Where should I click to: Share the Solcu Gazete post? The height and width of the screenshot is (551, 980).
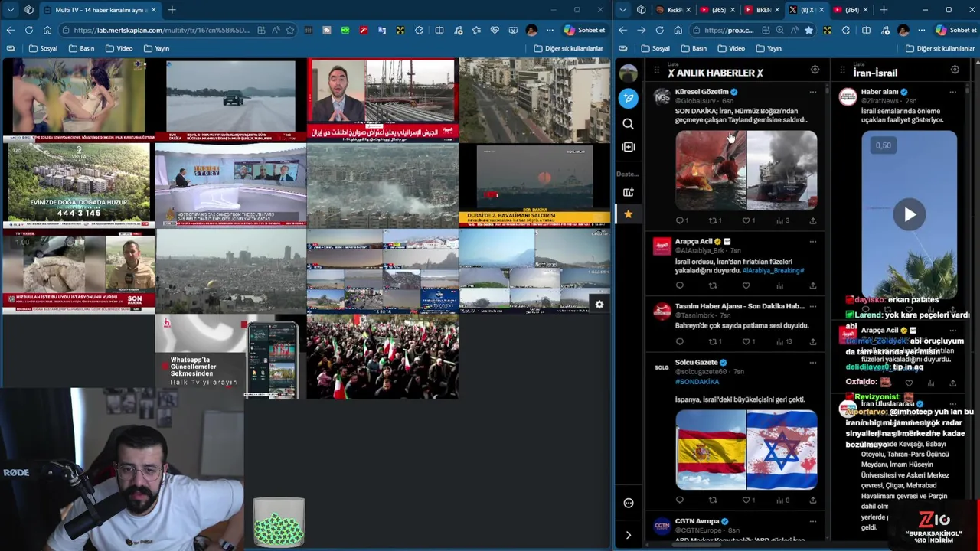(x=812, y=500)
